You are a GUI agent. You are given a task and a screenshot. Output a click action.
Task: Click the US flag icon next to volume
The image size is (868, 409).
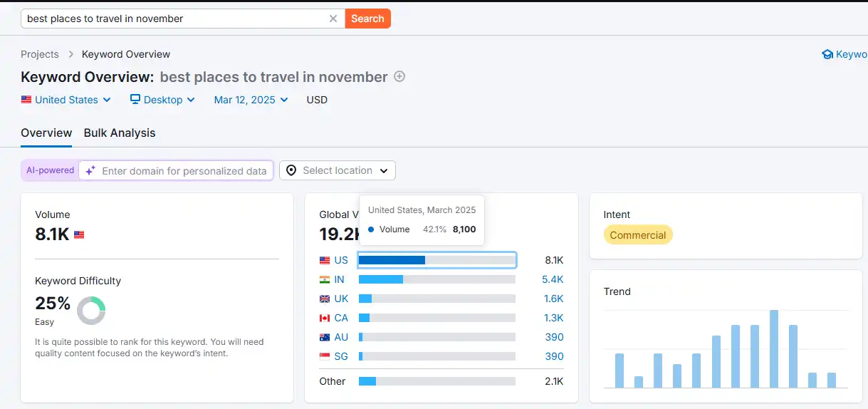pyautogui.click(x=79, y=234)
